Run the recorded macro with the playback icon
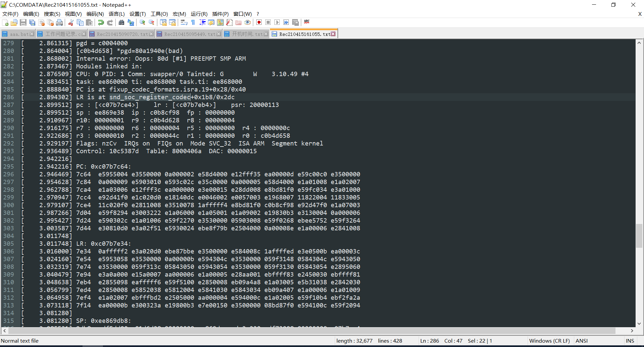Image resolution: width=644 pixels, height=347 pixels. tap(277, 22)
